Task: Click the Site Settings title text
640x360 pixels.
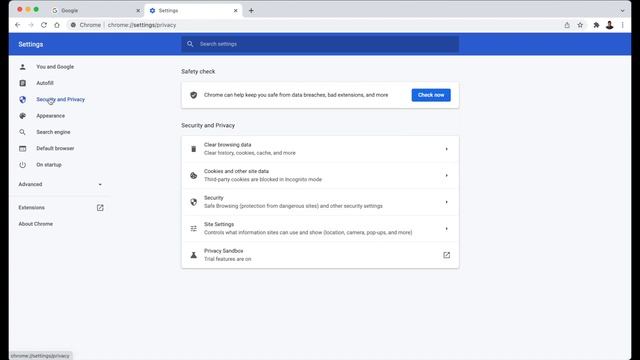Action: tap(219, 224)
